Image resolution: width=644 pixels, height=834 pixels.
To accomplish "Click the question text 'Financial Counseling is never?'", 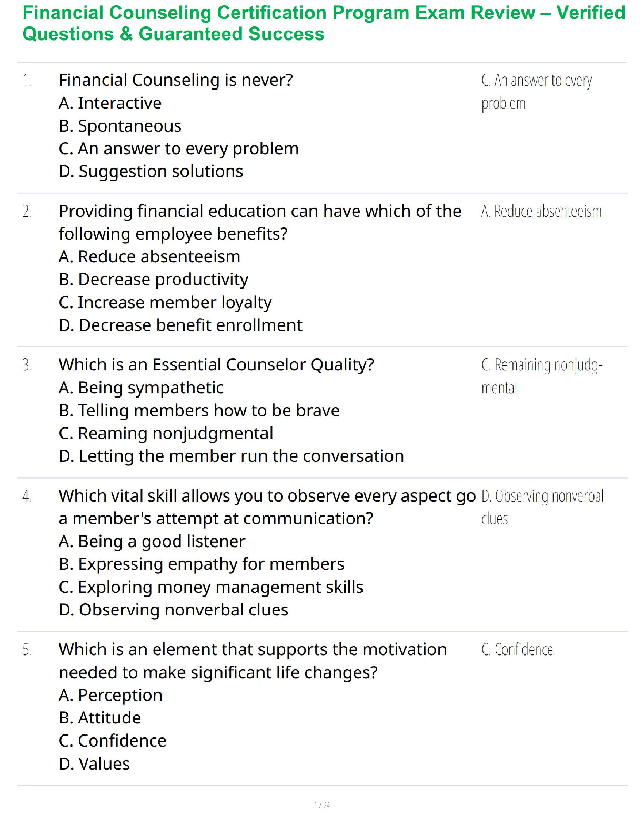I will pos(176,80).
